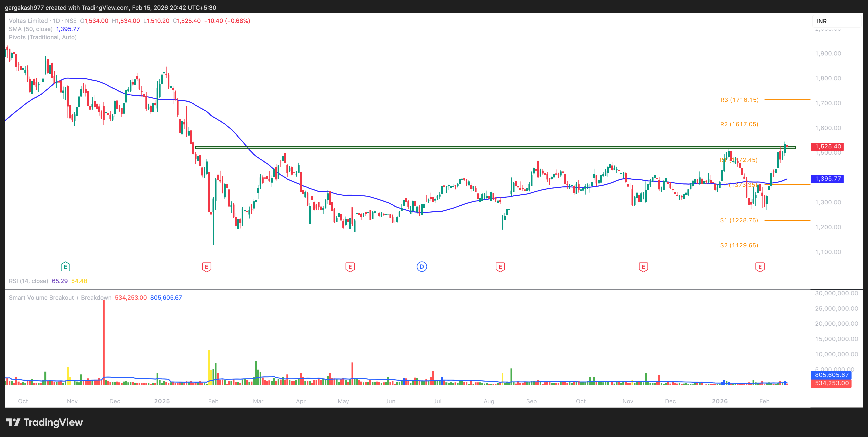The width and height of the screenshot is (868, 437).
Task: Click the blue 1,395.77 SMA value label
Action: (828, 179)
